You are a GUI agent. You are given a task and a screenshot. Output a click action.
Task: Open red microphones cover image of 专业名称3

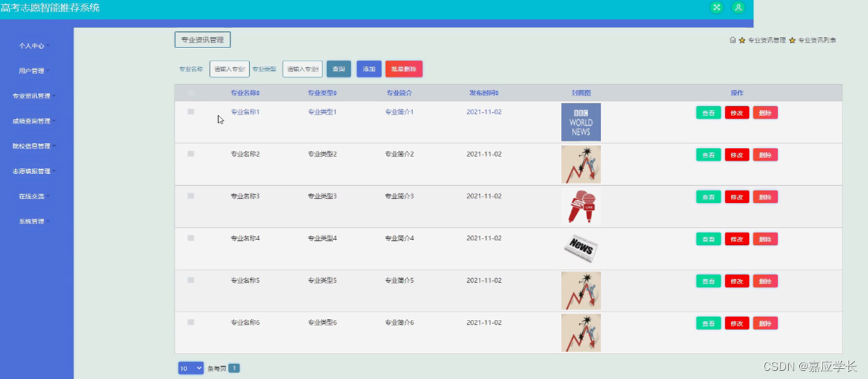coord(581,206)
